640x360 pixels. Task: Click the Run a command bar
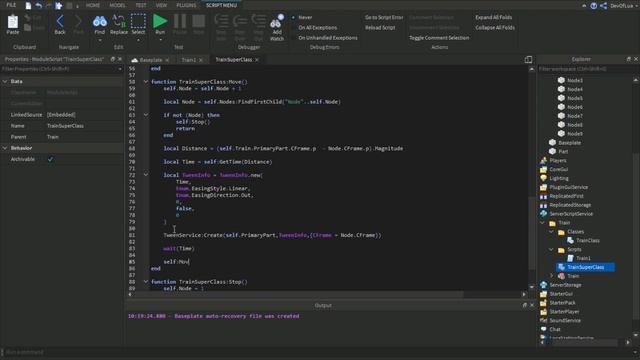click(320, 352)
